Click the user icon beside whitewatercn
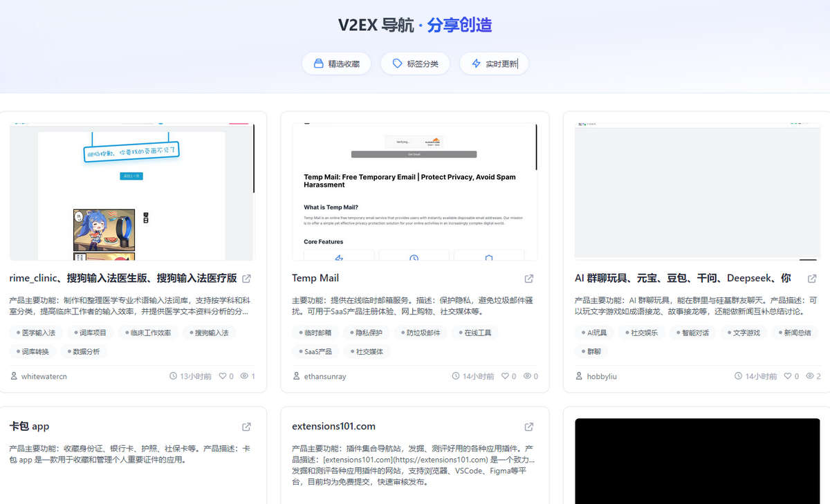830x504 pixels. tap(15, 376)
